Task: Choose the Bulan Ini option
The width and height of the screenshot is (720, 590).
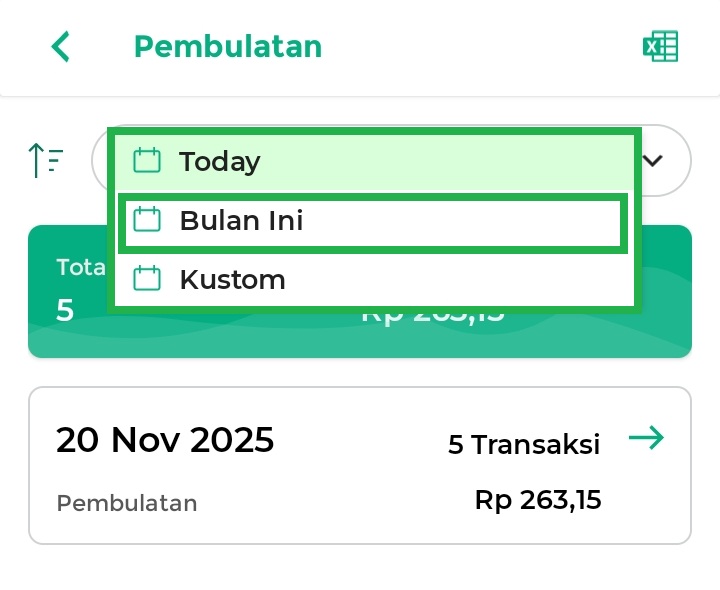Action: [241, 221]
